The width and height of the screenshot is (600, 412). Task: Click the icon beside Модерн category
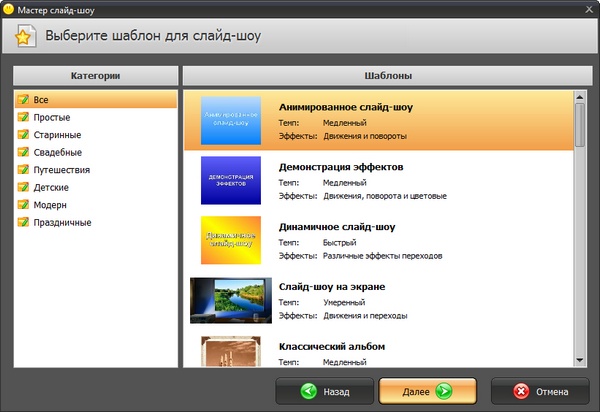tap(23, 205)
